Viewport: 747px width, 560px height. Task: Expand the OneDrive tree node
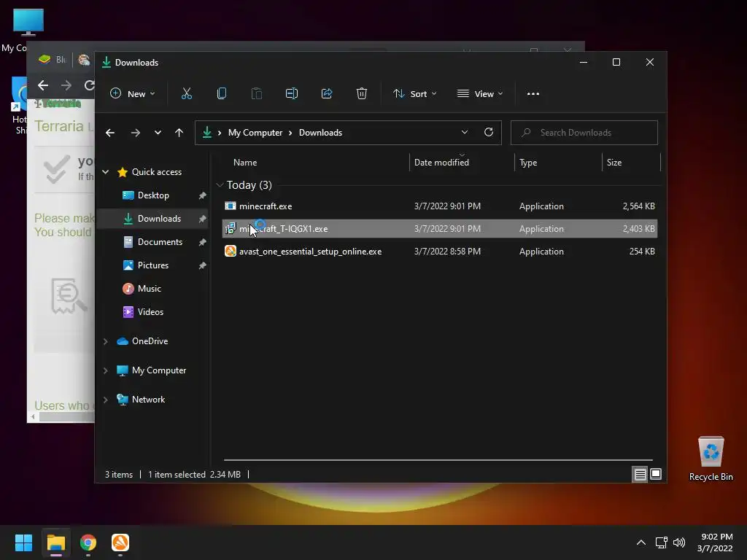tap(106, 341)
